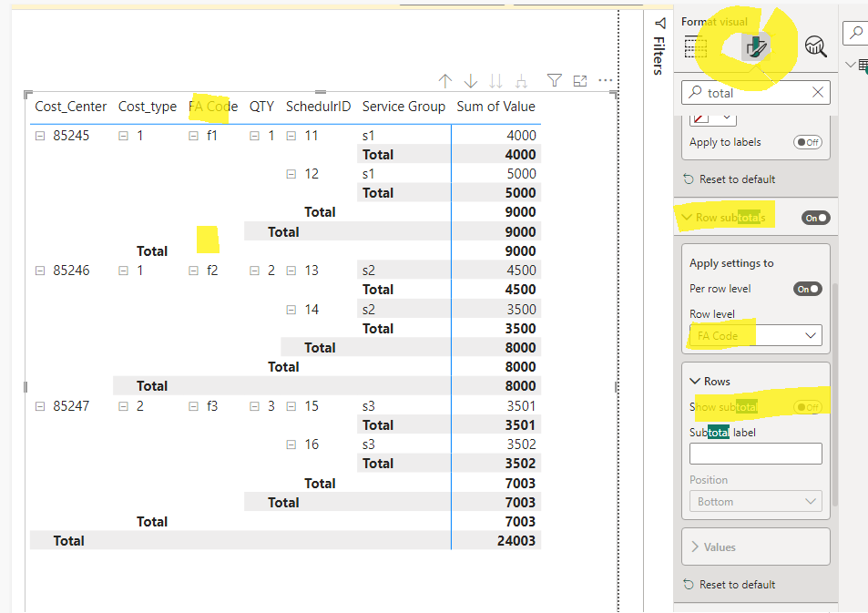Select the Format visual paintbrush icon

point(756,46)
